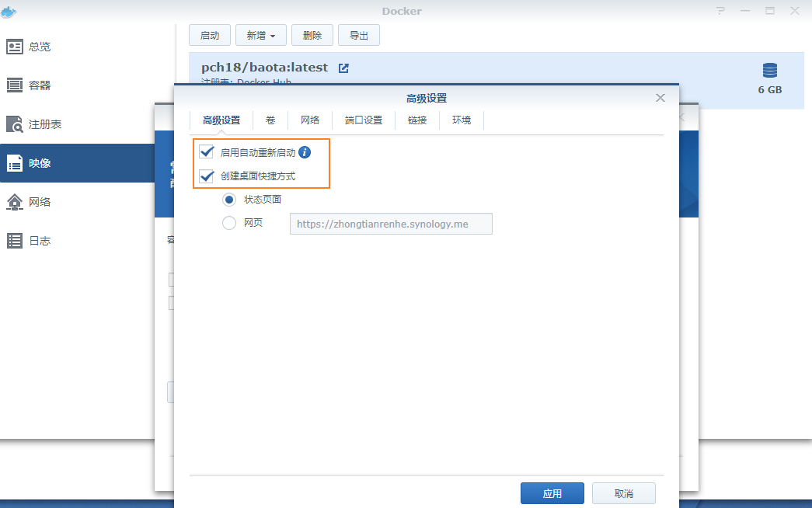This screenshot has height=508, width=812.
Task: Open the 总览 overview icon in sidebar
Action: click(15, 47)
